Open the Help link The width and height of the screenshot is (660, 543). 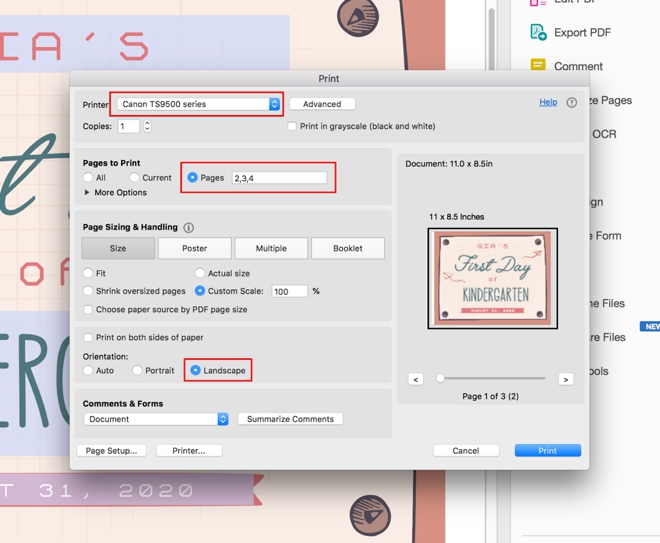coord(548,102)
